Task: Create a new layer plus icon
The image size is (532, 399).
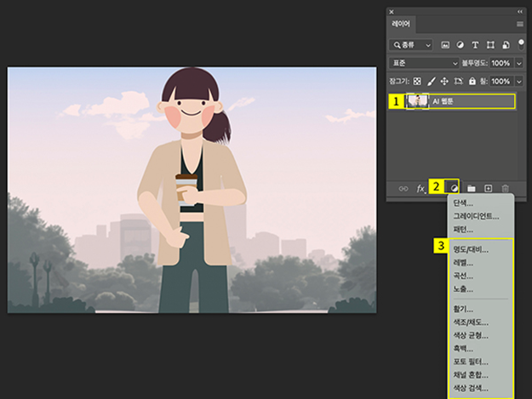Action: pyautogui.click(x=489, y=189)
